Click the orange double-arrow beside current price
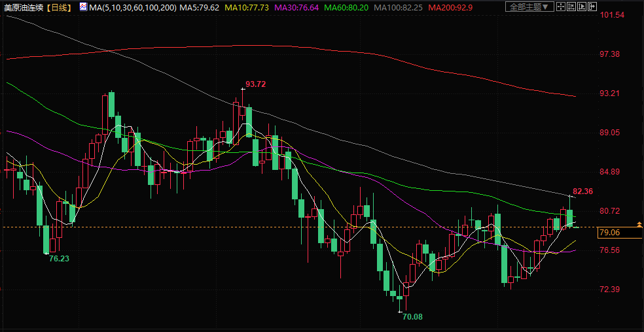 pos(639,225)
